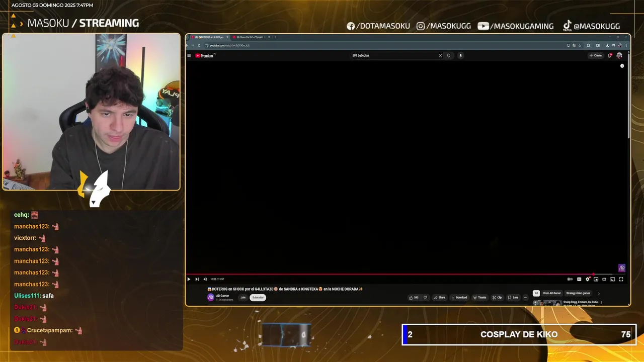Start voice search with microphone
Viewport: 644px width, 362px height.
coord(460,55)
